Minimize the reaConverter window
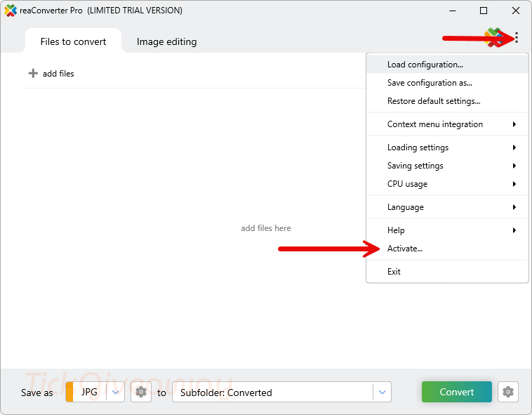 pos(453,11)
